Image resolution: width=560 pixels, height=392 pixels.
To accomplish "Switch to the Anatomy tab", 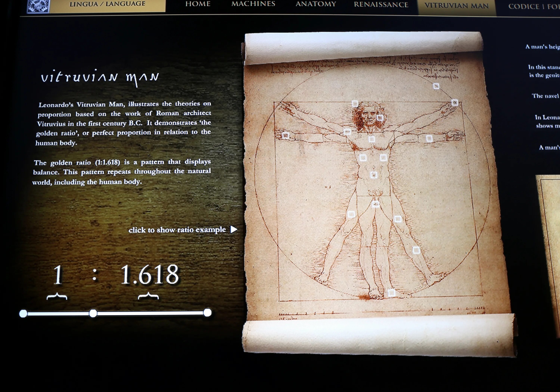I will [x=316, y=4].
